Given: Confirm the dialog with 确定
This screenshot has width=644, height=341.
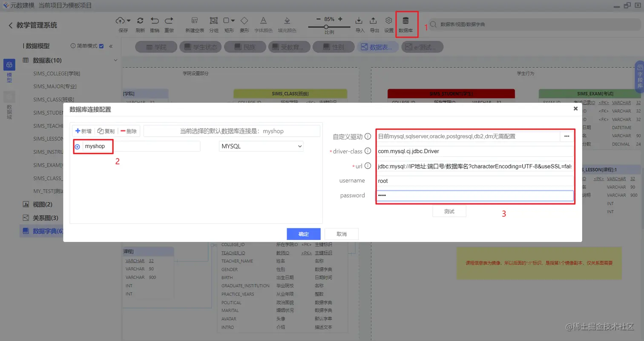Looking at the screenshot, I should (304, 234).
